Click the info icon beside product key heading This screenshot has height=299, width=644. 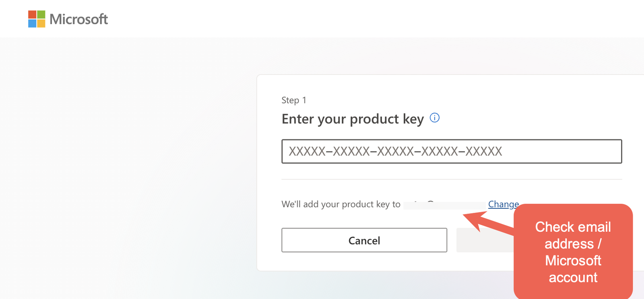pos(435,118)
